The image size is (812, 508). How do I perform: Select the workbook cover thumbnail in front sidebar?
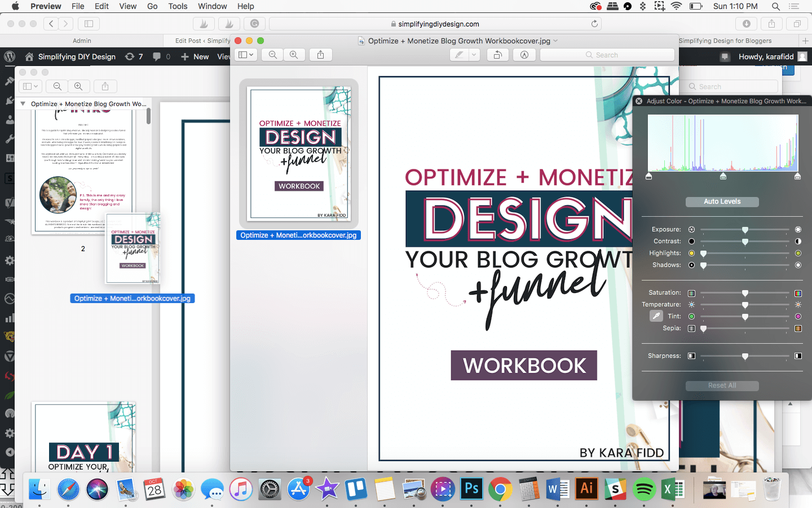[x=299, y=153]
